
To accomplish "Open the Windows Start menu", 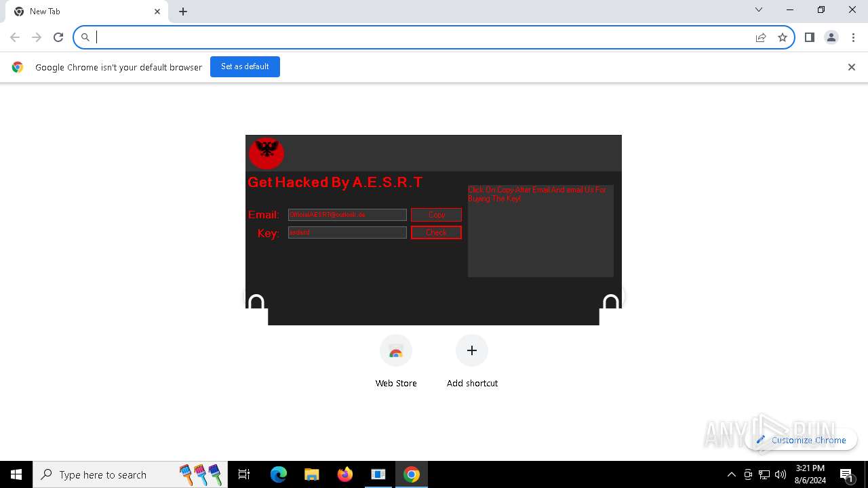I will tap(16, 474).
